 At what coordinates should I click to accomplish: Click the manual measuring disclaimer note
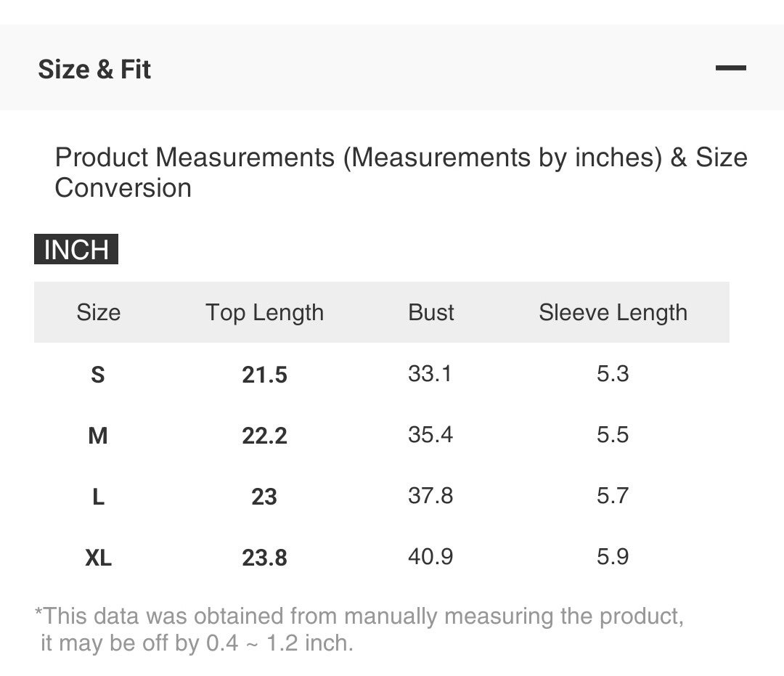coord(359,629)
